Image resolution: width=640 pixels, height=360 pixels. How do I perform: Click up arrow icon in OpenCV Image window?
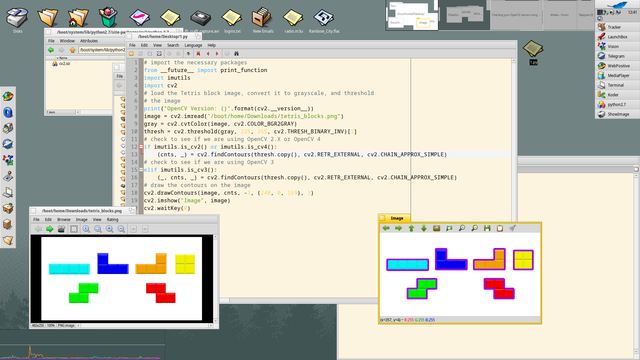[x=411, y=228]
